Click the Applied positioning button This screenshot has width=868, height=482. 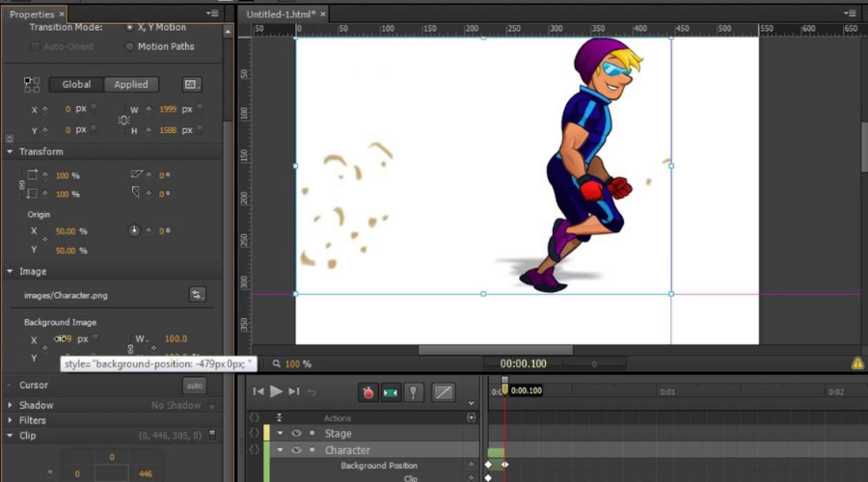(131, 85)
